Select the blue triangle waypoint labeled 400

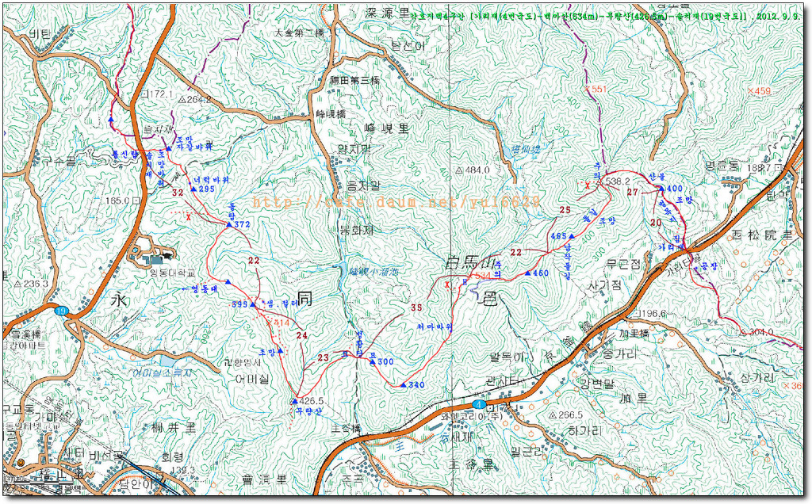pyautogui.click(x=661, y=189)
